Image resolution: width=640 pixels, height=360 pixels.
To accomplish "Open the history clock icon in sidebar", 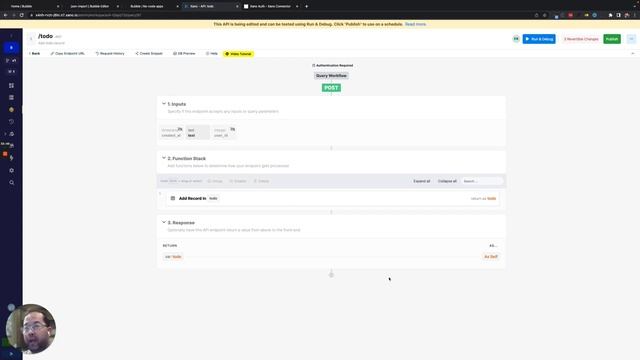I will 11,122.
